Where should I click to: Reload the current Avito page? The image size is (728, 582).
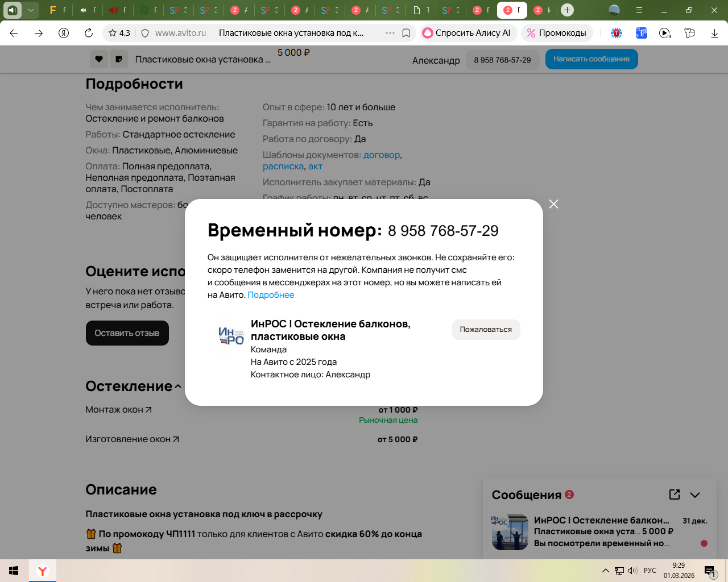pos(89,33)
